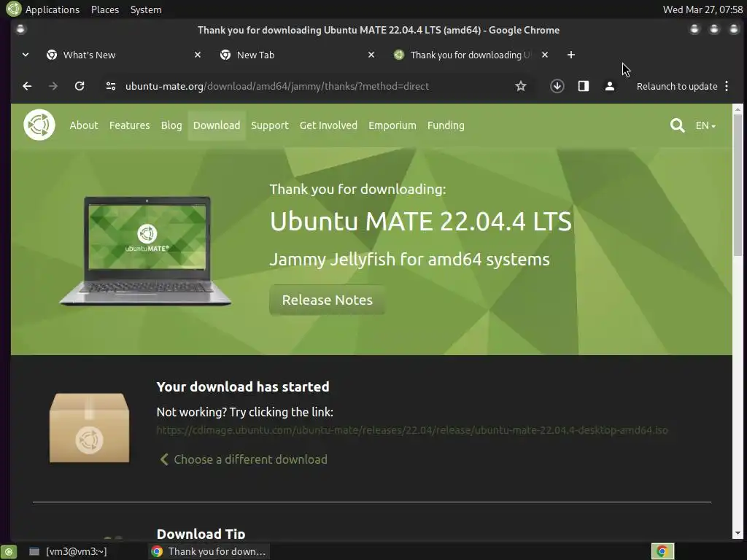Click the scrollbar down arrow
Viewport: 747px width, 560px height.
pyautogui.click(x=738, y=534)
